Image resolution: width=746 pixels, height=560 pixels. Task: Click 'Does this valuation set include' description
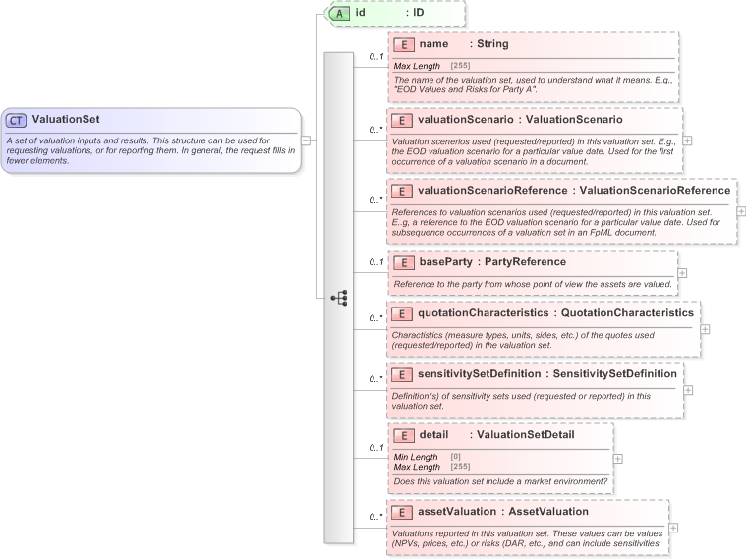pos(500,481)
